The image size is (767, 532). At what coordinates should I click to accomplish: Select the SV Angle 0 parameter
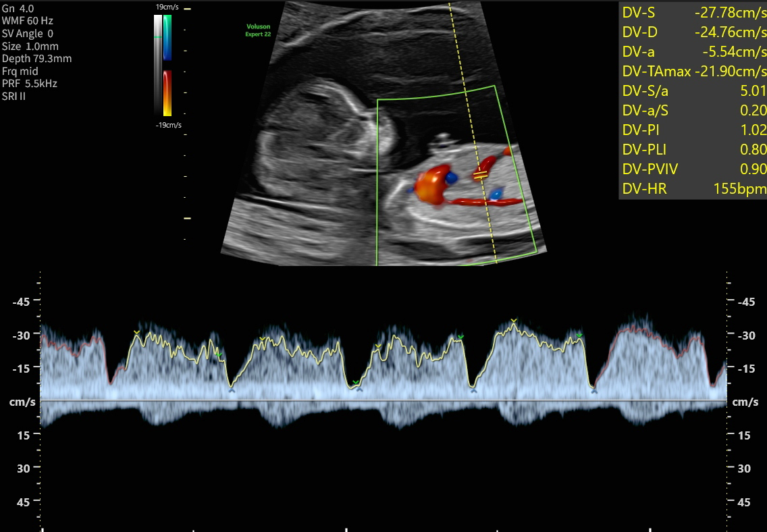coord(28,34)
